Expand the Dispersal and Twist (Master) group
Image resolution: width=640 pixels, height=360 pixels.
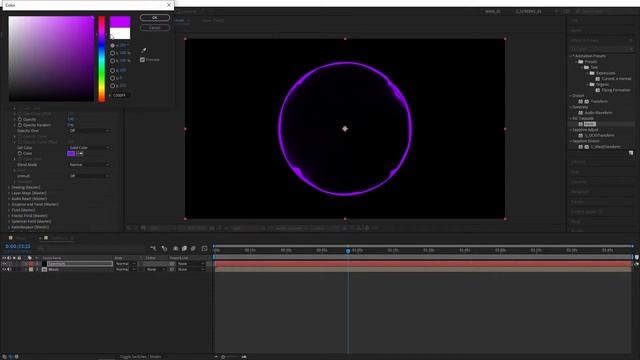(9, 204)
